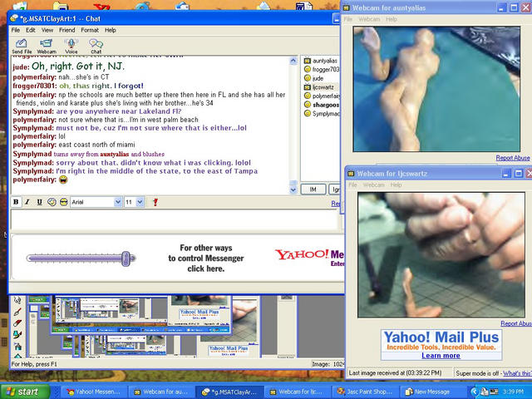The image size is (532, 399).
Task: Select frogger703 in the user list
Action: pyautogui.click(x=322, y=69)
